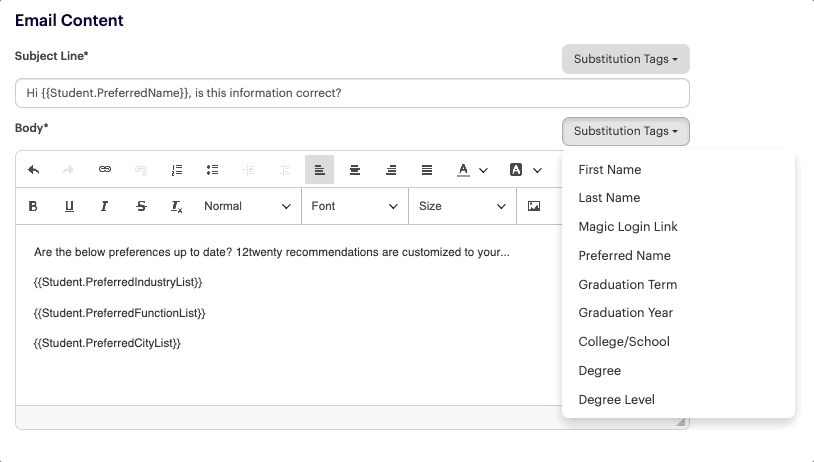Click the unlink icon
814x462 pixels.
pos(141,170)
